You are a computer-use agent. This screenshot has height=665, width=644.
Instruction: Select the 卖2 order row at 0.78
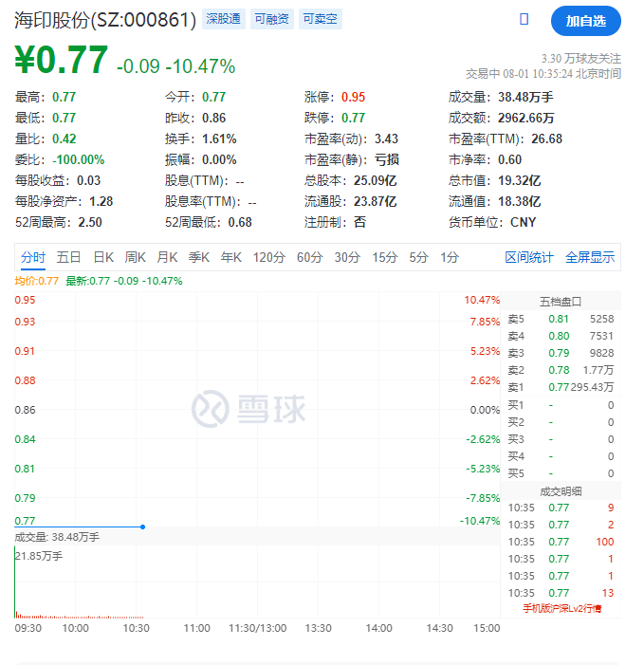click(561, 370)
